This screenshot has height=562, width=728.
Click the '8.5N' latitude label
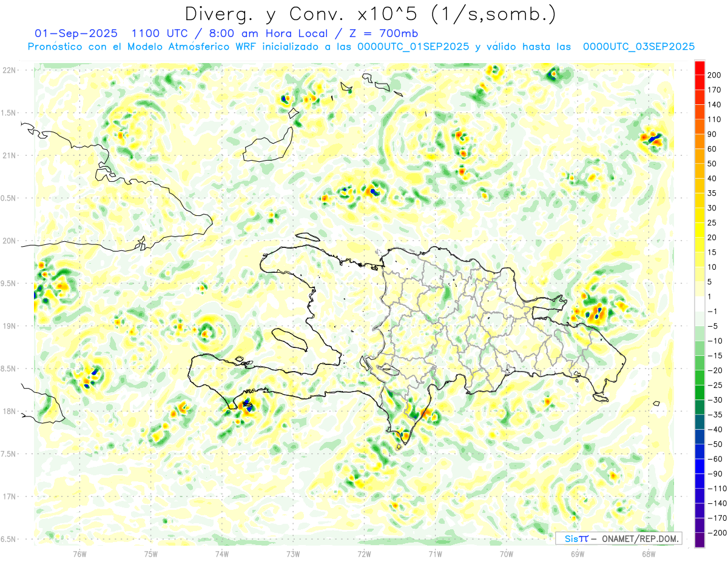(9, 369)
